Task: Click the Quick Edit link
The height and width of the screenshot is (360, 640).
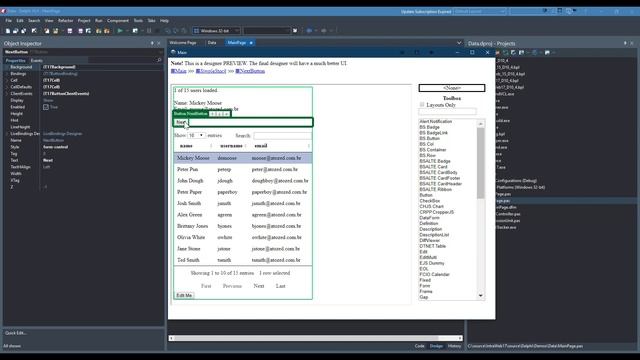Action: 16,333
